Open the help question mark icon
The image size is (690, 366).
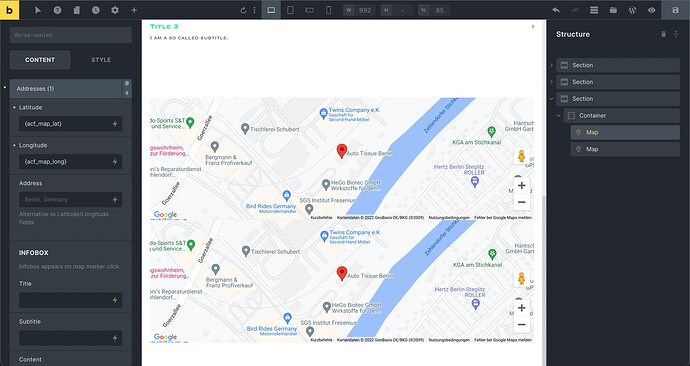coord(57,10)
